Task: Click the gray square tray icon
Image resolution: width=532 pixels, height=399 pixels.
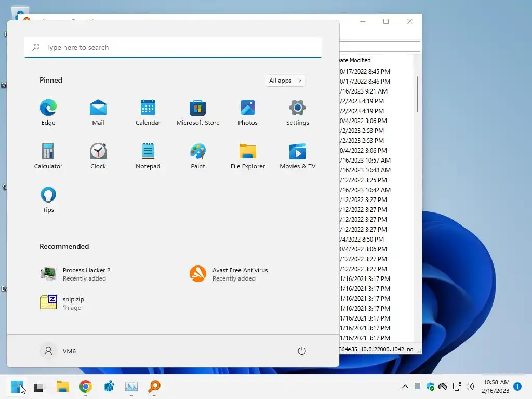Action: coord(417,386)
